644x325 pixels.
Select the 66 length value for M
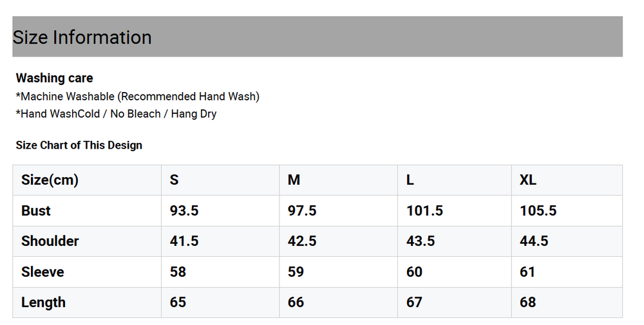[x=339, y=302]
